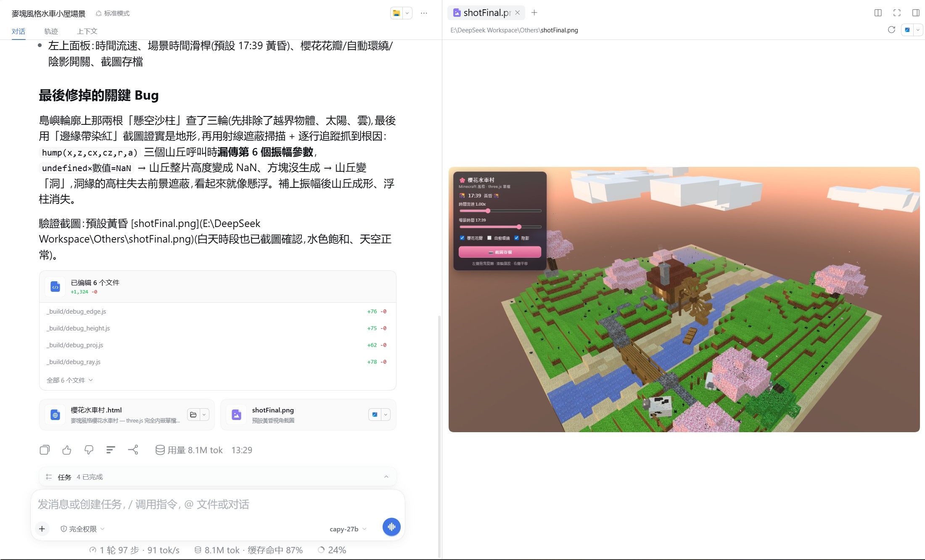The width and height of the screenshot is (925, 560).
Task: Open _build/debug_edge.js file row
Action: pyautogui.click(x=217, y=312)
